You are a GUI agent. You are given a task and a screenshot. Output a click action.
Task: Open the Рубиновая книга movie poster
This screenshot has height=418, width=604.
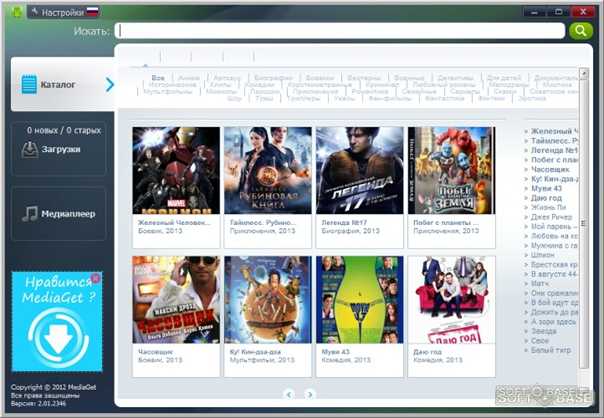[x=268, y=170]
